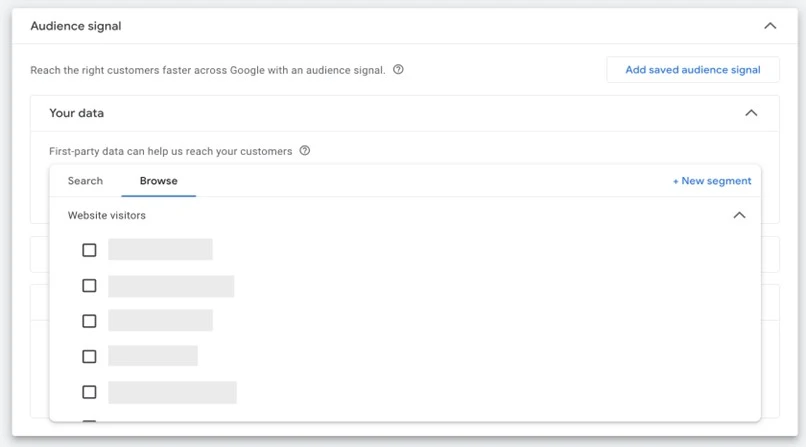Check the first Website visitors checkbox

click(x=89, y=250)
